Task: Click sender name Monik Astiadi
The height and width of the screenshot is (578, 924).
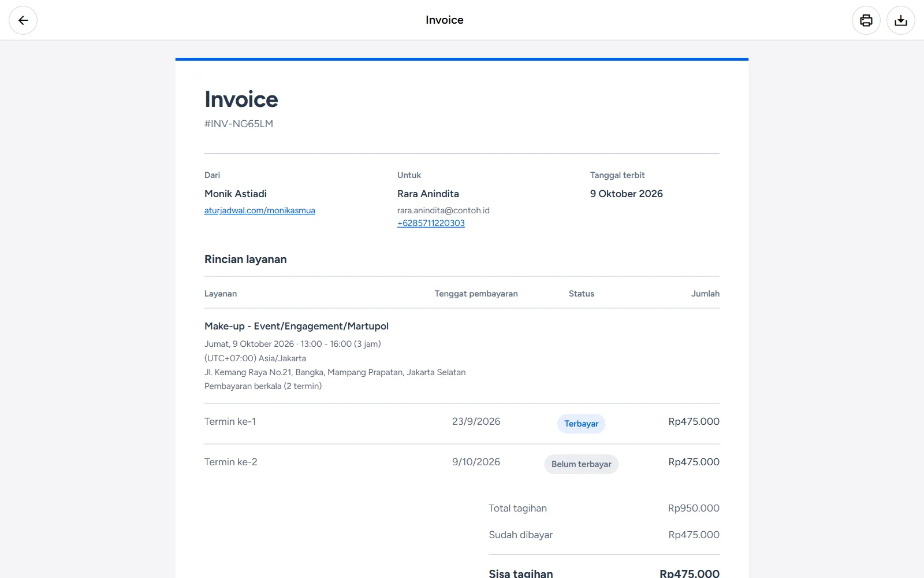Action: click(x=236, y=194)
